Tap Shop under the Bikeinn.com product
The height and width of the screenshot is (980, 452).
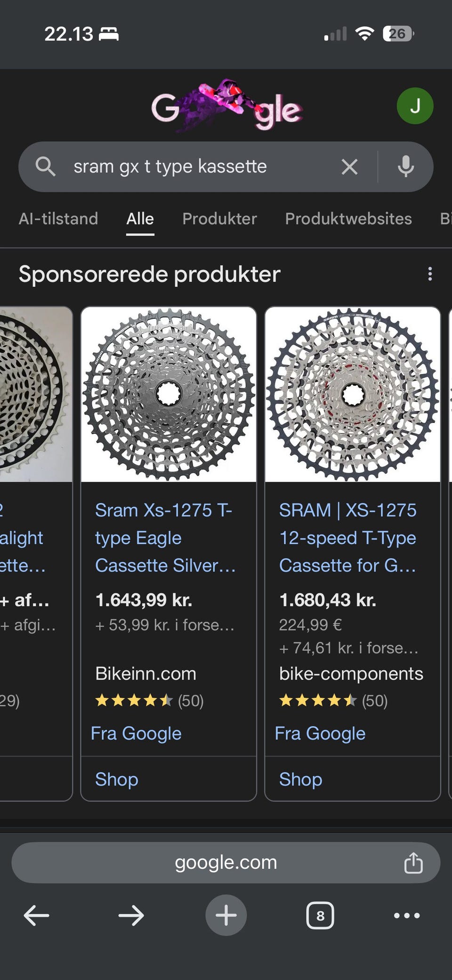point(117,779)
